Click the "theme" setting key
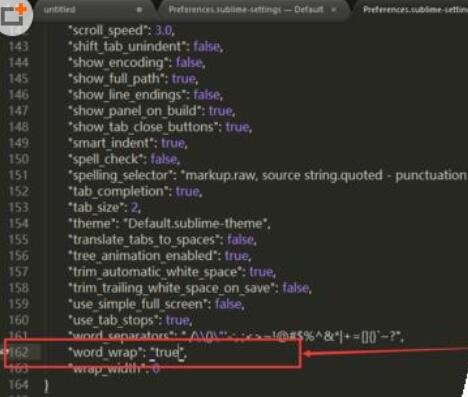 (93, 223)
